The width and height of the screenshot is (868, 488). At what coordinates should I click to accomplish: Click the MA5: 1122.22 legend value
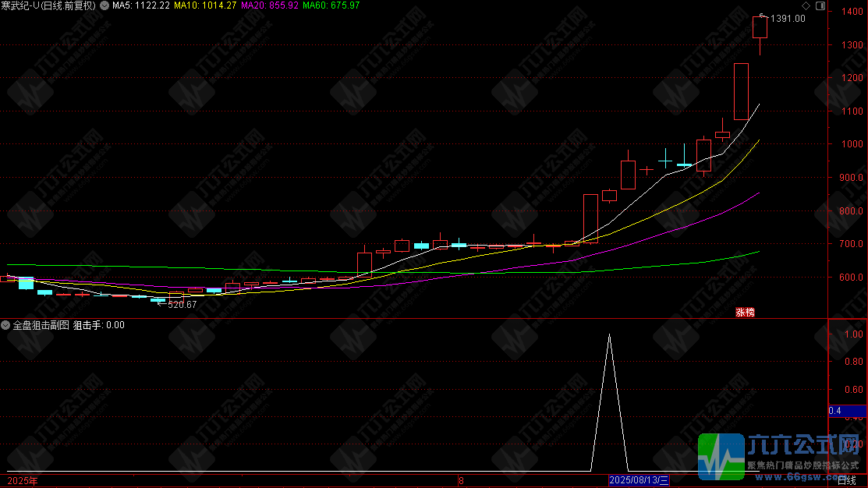click(141, 5)
